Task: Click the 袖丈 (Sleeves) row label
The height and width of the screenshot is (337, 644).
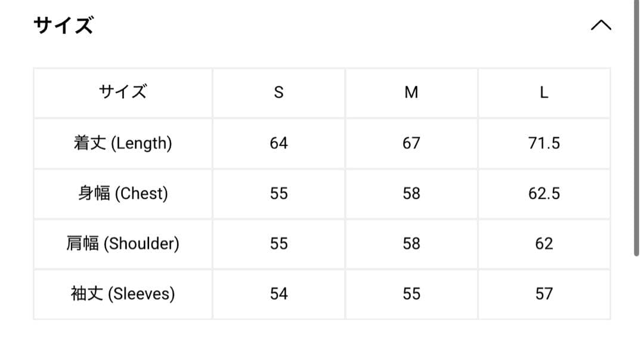Action: [x=123, y=293]
